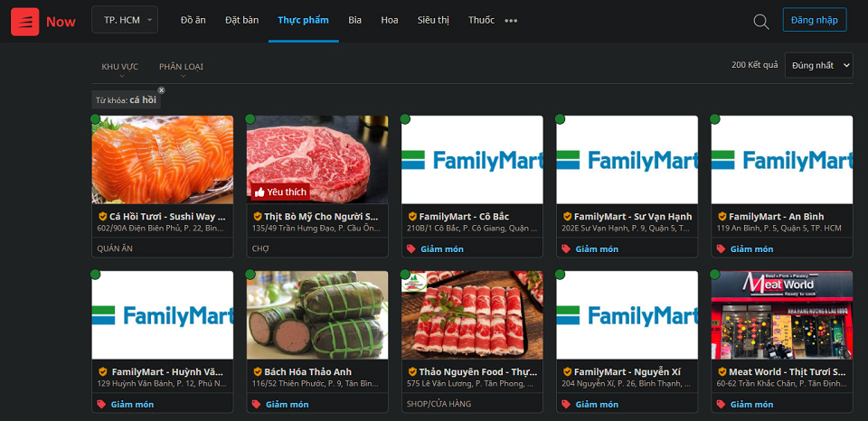
Task: Click the red tag icon under Bách Hóa Thảo Anh
Action: pos(256,405)
